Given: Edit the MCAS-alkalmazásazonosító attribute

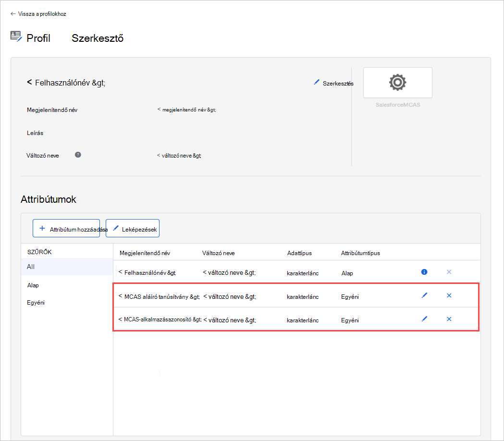Looking at the screenshot, I should pyautogui.click(x=424, y=319).
